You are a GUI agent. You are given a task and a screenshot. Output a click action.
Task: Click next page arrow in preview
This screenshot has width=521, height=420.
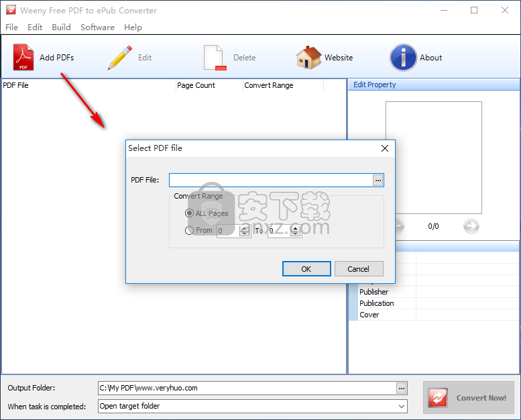[471, 227]
